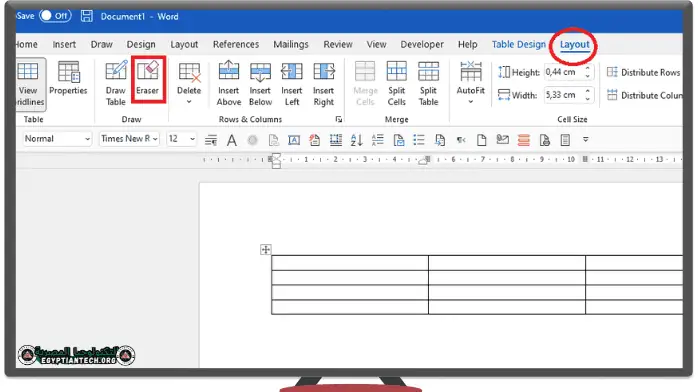Click the A-Z sort icon
The image size is (698, 392).
[x=356, y=140]
